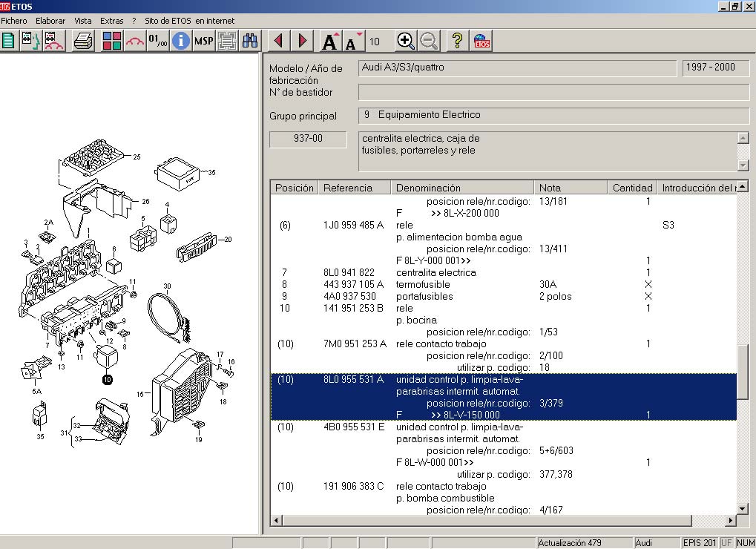756x549 pixels.
Task: Select reference 443 937 105 A
Action: click(x=353, y=284)
